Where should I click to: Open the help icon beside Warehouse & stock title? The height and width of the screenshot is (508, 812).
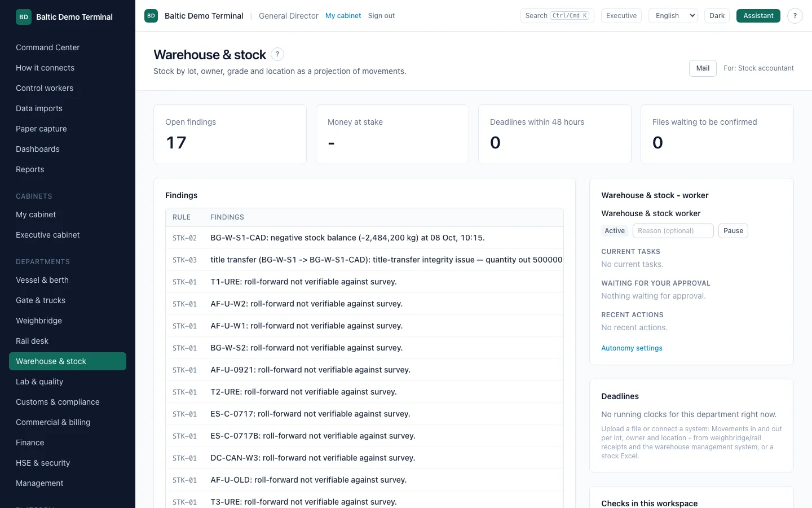point(277,54)
